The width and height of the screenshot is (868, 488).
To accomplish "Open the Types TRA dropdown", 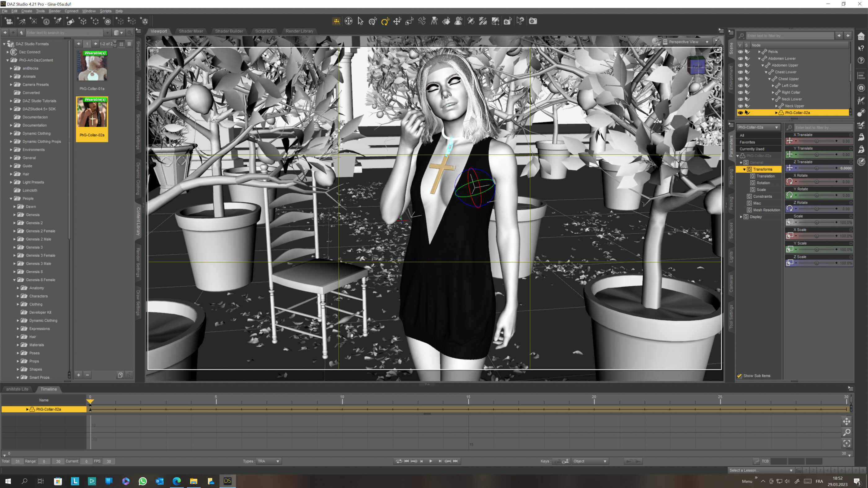I will click(268, 461).
